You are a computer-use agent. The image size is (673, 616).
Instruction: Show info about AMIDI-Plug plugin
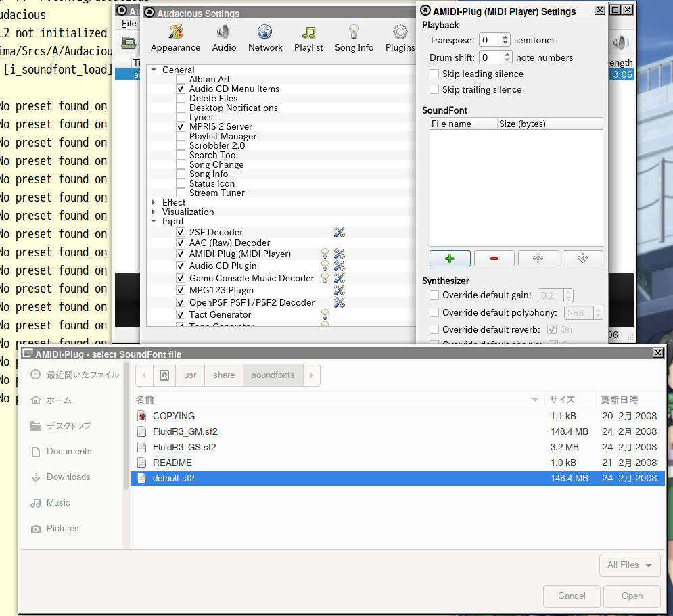tap(325, 254)
